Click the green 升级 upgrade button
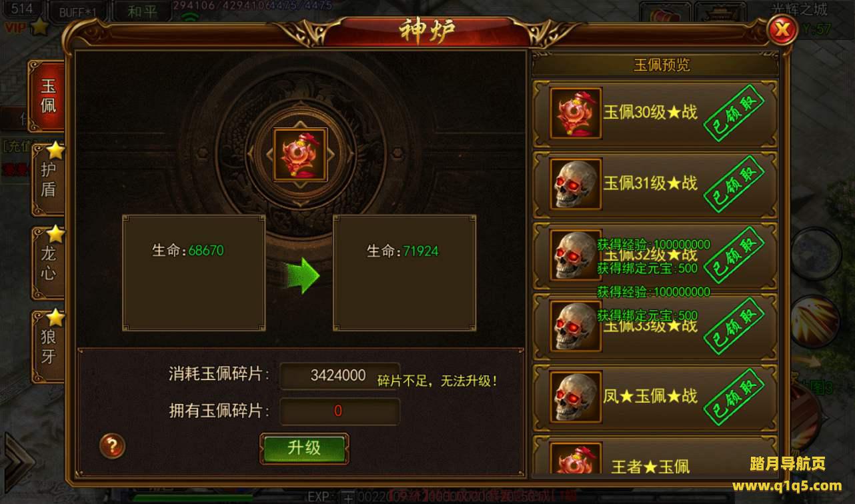The image size is (855, 504). [304, 449]
